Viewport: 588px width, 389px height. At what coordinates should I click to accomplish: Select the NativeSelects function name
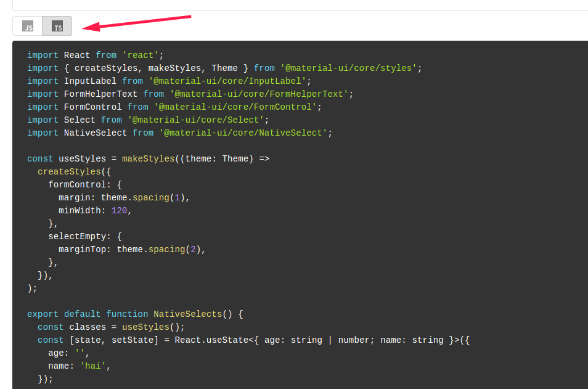tap(188, 314)
